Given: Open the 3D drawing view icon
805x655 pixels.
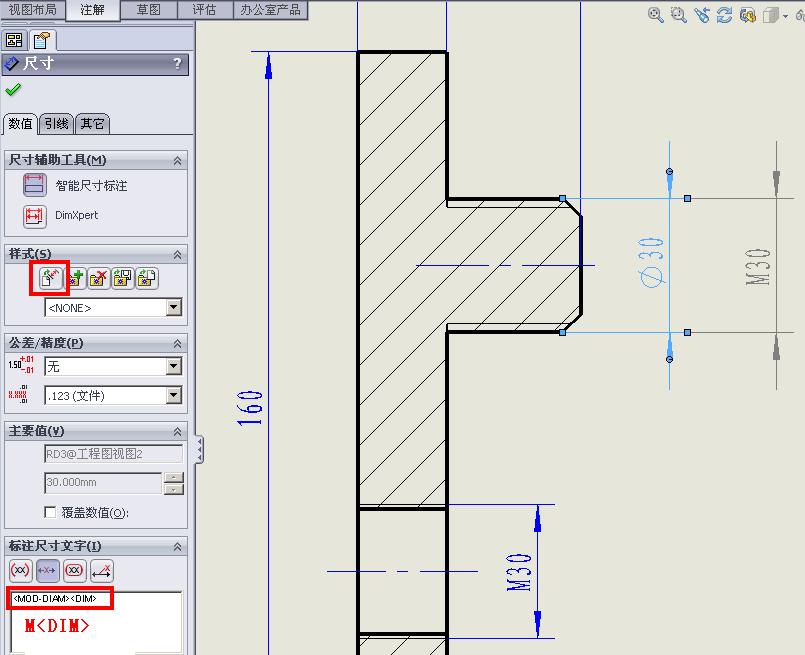Looking at the screenshot, I should [x=748, y=15].
